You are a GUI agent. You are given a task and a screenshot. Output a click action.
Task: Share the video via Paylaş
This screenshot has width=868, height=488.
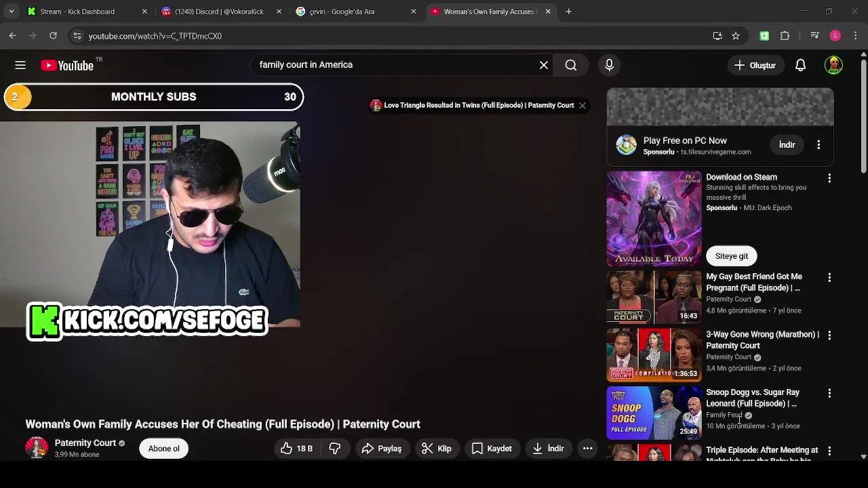pos(381,449)
